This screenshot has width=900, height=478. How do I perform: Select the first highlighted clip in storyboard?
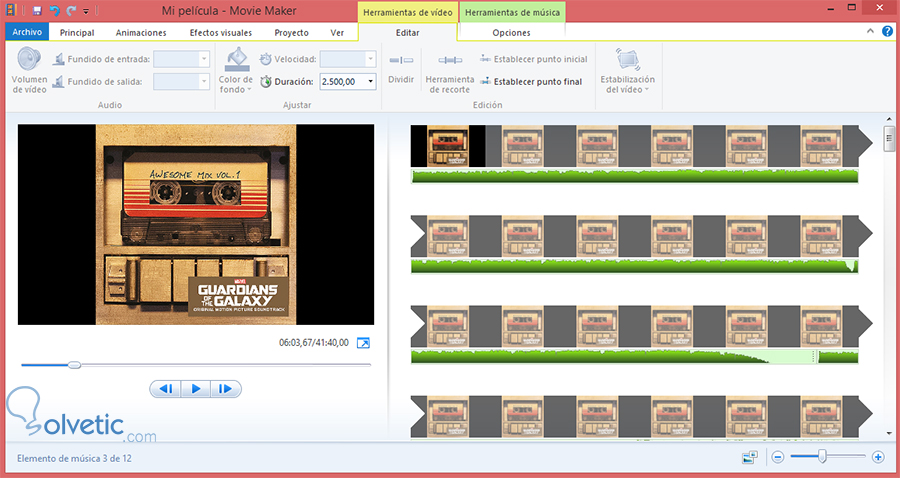click(x=448, y=146)
